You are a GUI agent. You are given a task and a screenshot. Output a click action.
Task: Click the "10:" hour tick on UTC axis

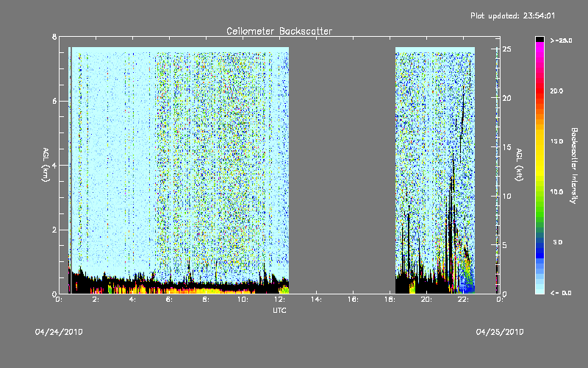pos(243,300)
